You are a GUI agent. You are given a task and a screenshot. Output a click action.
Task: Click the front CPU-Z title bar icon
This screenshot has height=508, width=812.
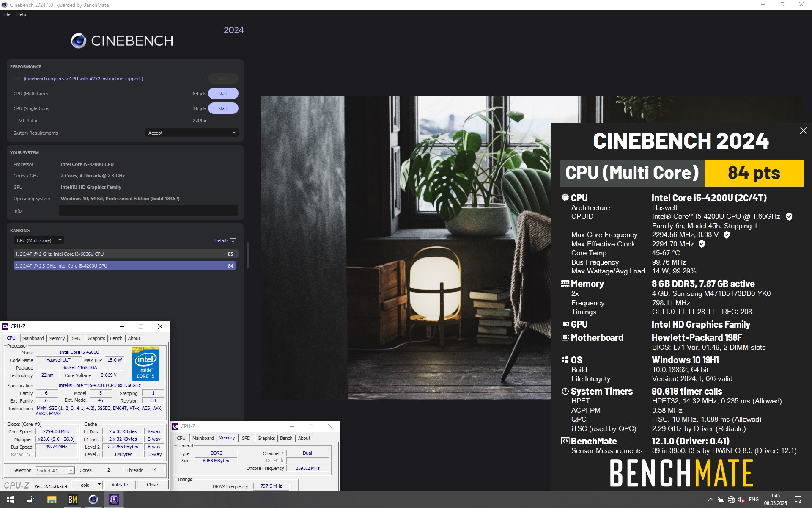[x=5, y=326]
